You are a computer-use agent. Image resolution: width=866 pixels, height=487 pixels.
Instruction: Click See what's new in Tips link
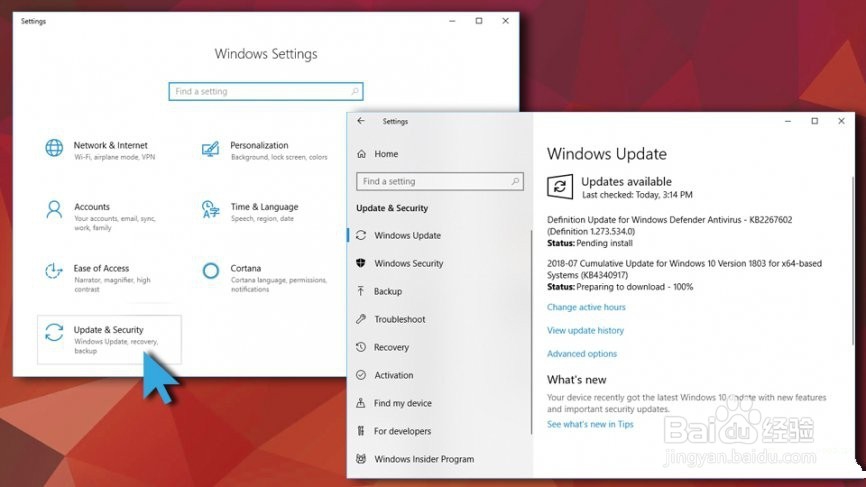tap(590, 424)
